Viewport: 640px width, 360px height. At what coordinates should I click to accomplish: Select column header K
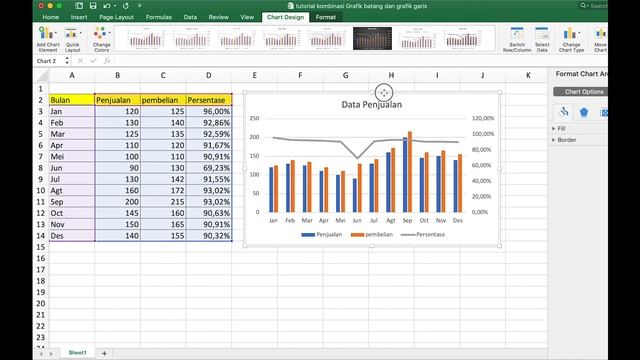click(x=528, y=76)
